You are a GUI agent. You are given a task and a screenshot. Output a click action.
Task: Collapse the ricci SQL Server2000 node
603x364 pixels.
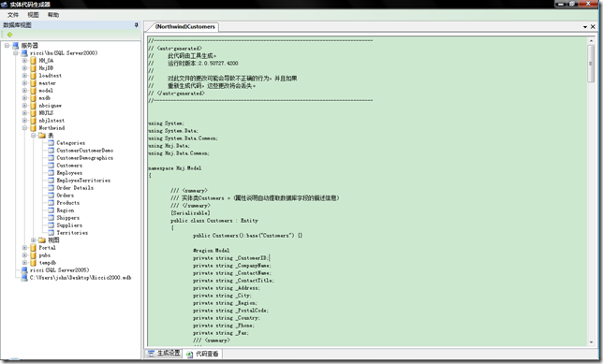tap(16, 53)
